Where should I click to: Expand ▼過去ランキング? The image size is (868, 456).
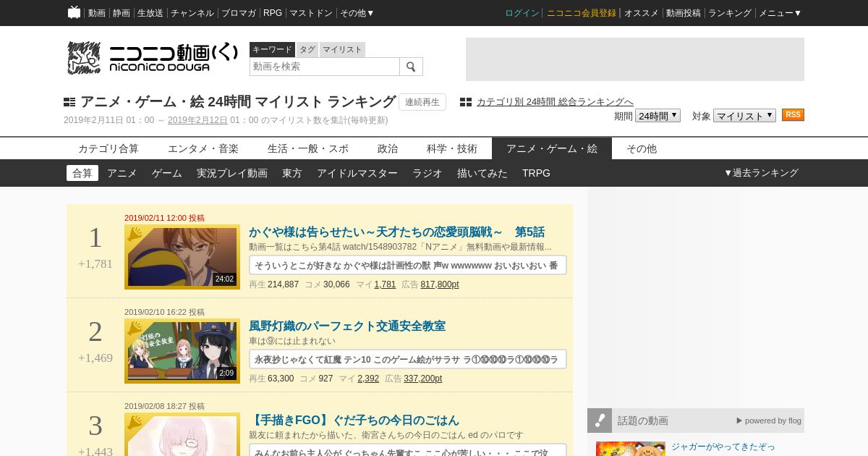pyautogui.click(x=761, y=173)
